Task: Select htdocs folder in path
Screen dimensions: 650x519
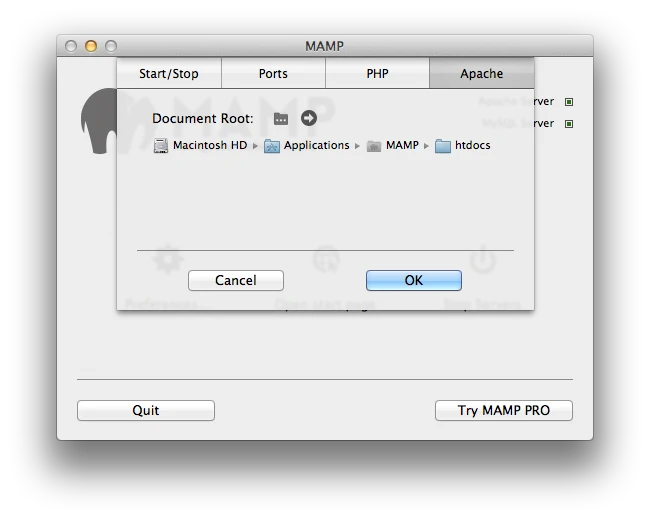Action: [x=463, y=146]
